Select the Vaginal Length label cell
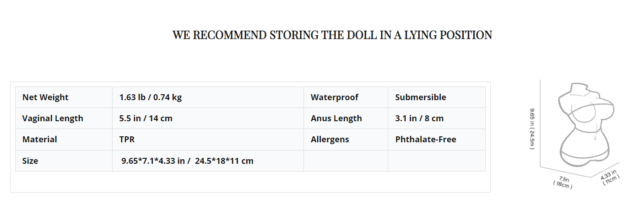The height and width of the screenshot is (210, 644). coord(64,118)
